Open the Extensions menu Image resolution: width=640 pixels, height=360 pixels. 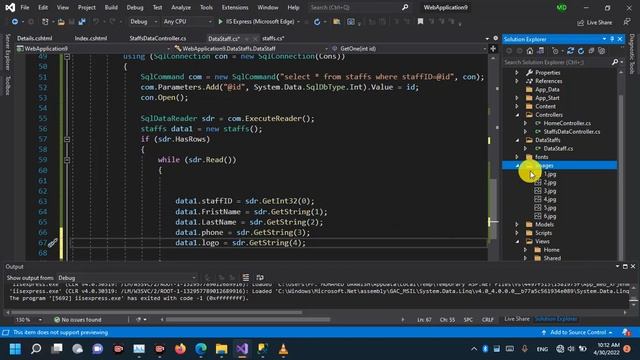pyautogui.click(x=235, y=7)
